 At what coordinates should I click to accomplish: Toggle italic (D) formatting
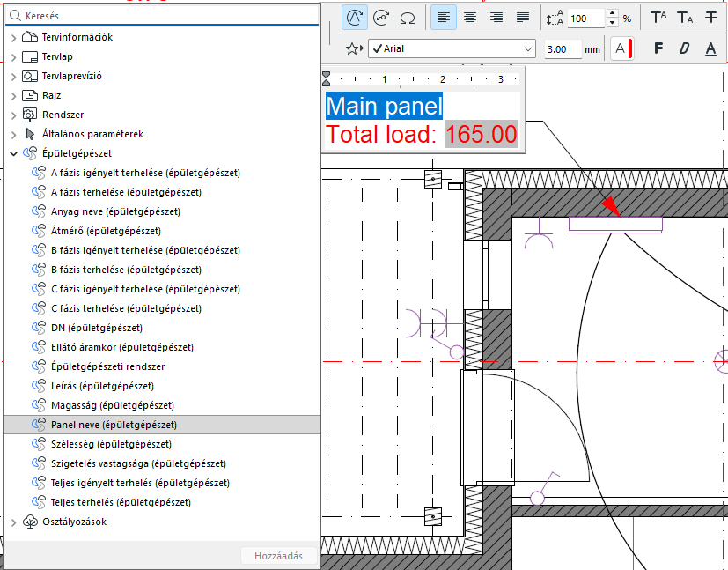click(x=684, y=48)
